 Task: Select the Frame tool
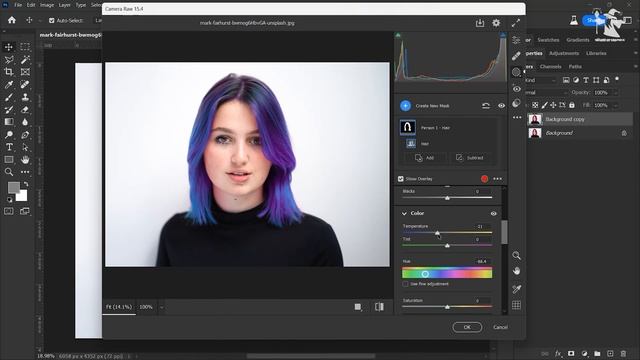click(25, 72)
